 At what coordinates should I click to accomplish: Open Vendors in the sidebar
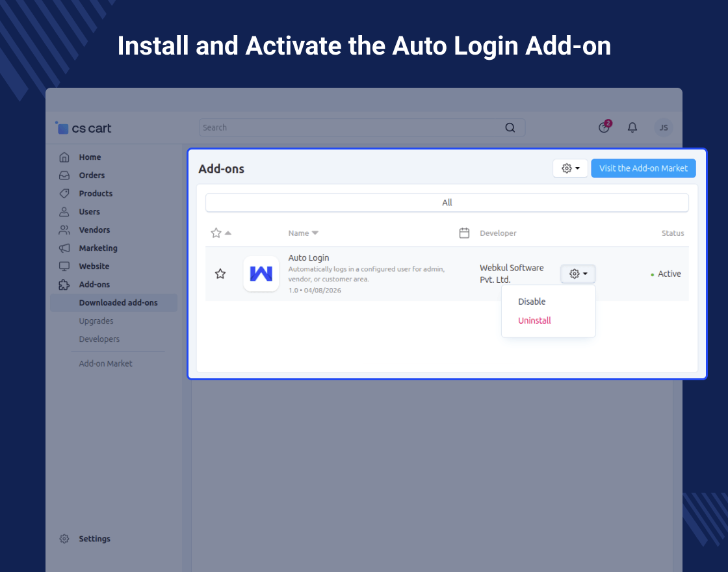(x=94, y=230)
